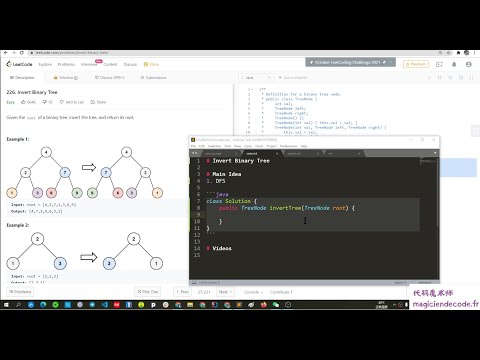
Task: Click Share under the problem title
Action: coord(98,102)
